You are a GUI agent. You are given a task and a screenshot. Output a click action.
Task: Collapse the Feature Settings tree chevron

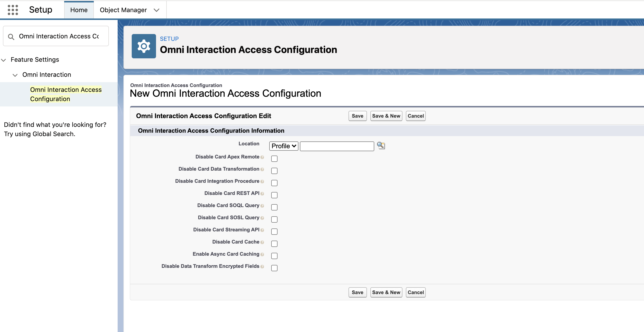tap(3, 60)
